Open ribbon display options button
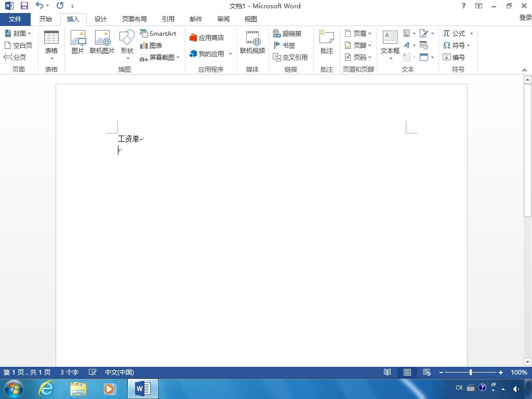 (478, 5)
